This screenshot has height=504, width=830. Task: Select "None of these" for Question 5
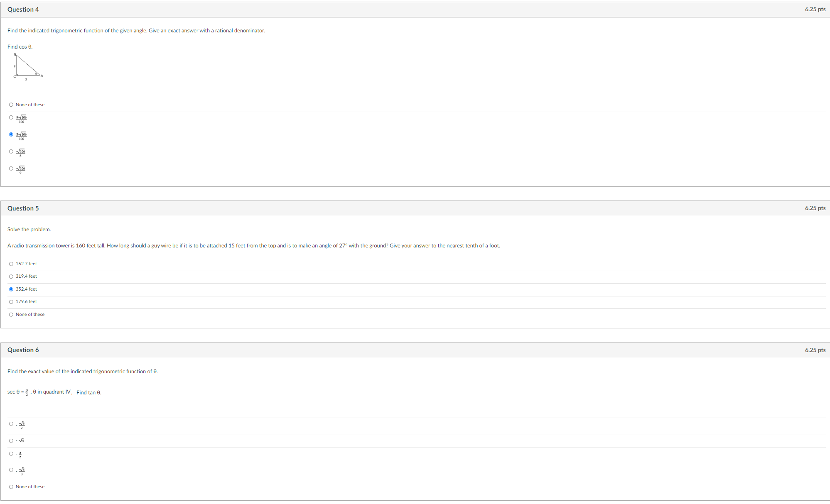point(11,314)
